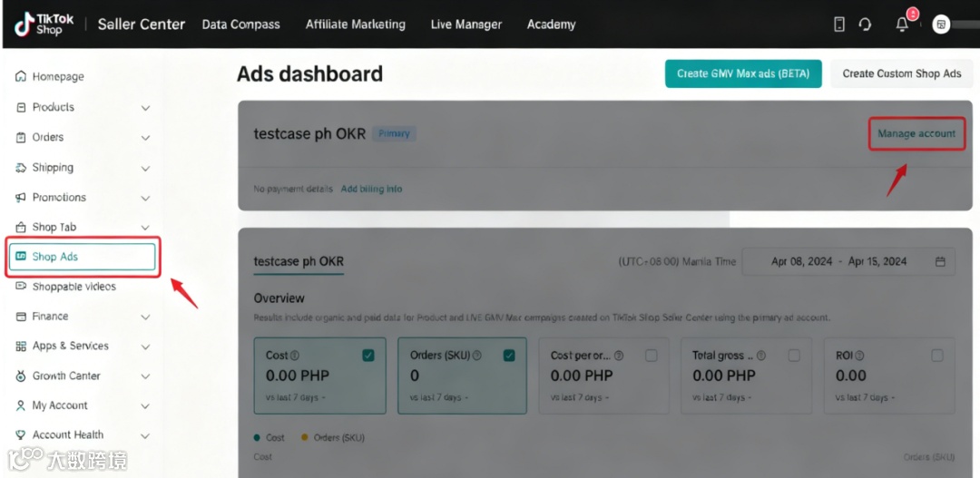The height and width of the screenshot is (478, 980).
Task: Uncheck the Cost metric checkbox
Action: 368,356
